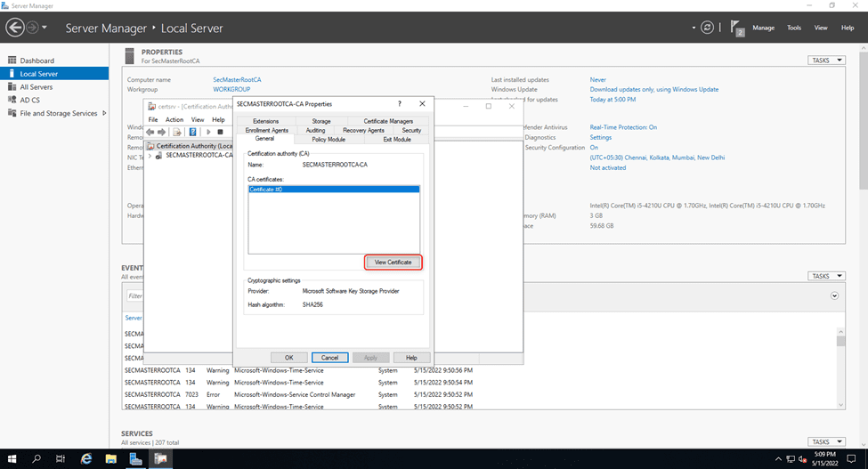Click events list vertical scrollbar

(841, 367)
